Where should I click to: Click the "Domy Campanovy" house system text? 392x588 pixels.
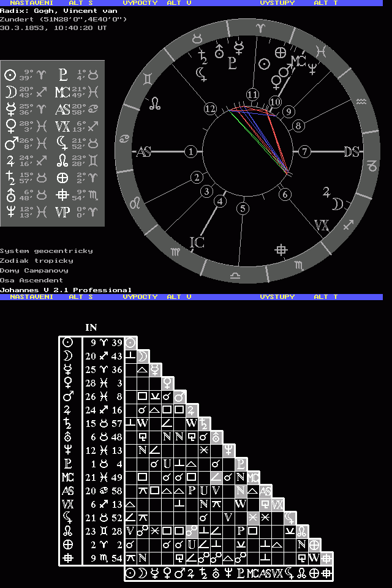coord(34,270)
